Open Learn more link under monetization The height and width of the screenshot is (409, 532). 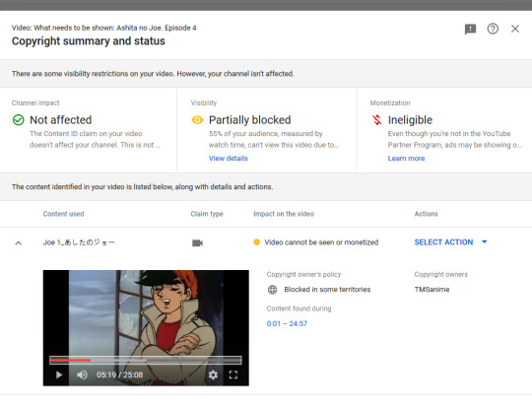click(x=406, y=158)
